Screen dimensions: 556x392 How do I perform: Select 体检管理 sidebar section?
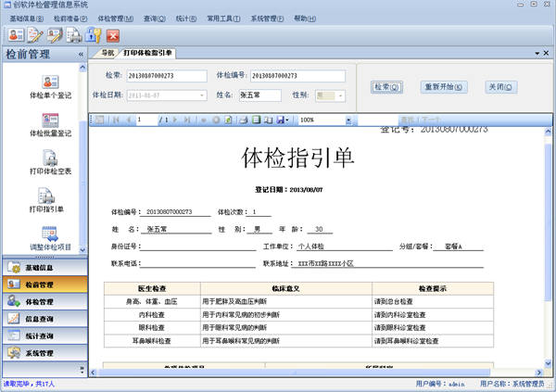pos(45,301)
